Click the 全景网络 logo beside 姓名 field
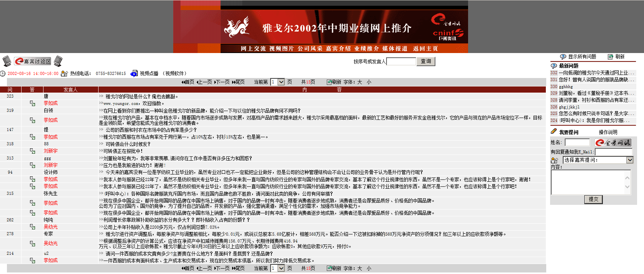Image resolution: width=644 pixels, height=274 pixels. (x=613, y=143)
